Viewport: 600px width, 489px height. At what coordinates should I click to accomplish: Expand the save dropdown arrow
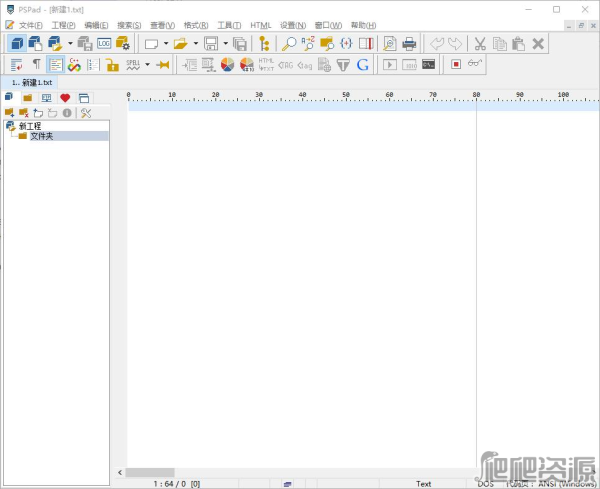tap(225, 43)
